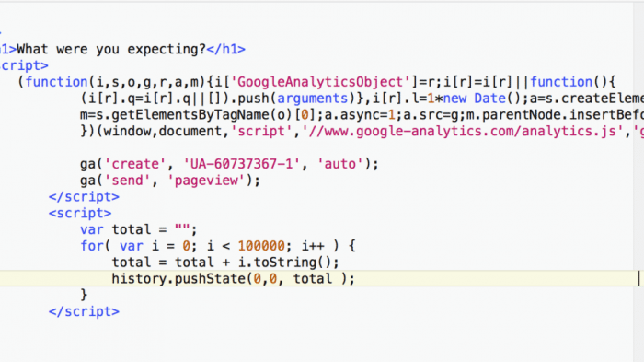Viewport: 644px width, 362px height.
Task: Click the closing brace of the for loop
Action: 84,295
